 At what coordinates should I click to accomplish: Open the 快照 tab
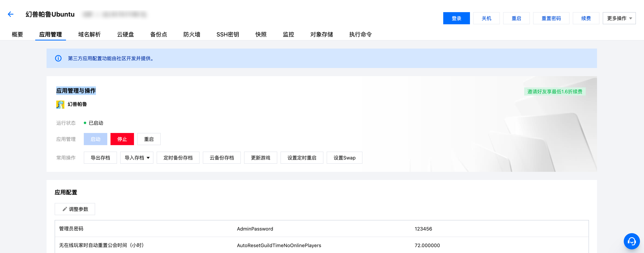[x=261, y=34]
